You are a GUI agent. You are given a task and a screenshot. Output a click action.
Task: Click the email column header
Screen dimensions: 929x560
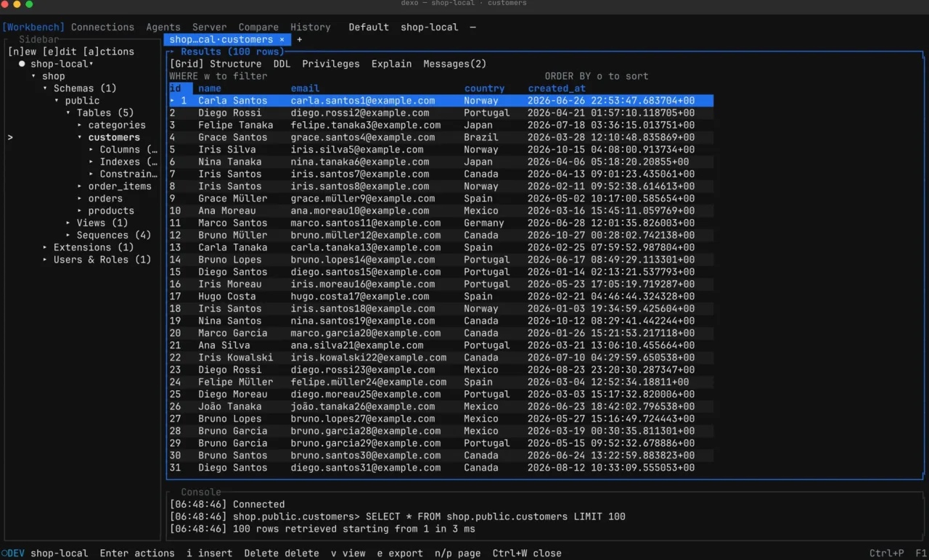[x=305, y=88]
